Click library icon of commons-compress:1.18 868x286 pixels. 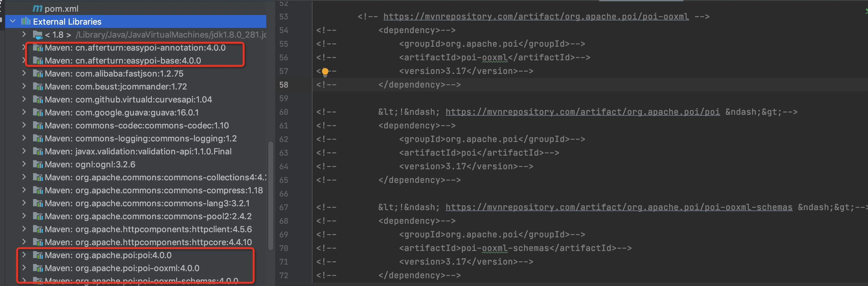[x=38, y=191]
